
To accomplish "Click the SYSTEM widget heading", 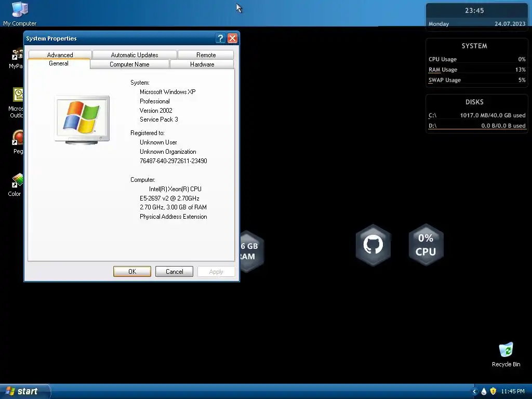I will tap(474, 46).
